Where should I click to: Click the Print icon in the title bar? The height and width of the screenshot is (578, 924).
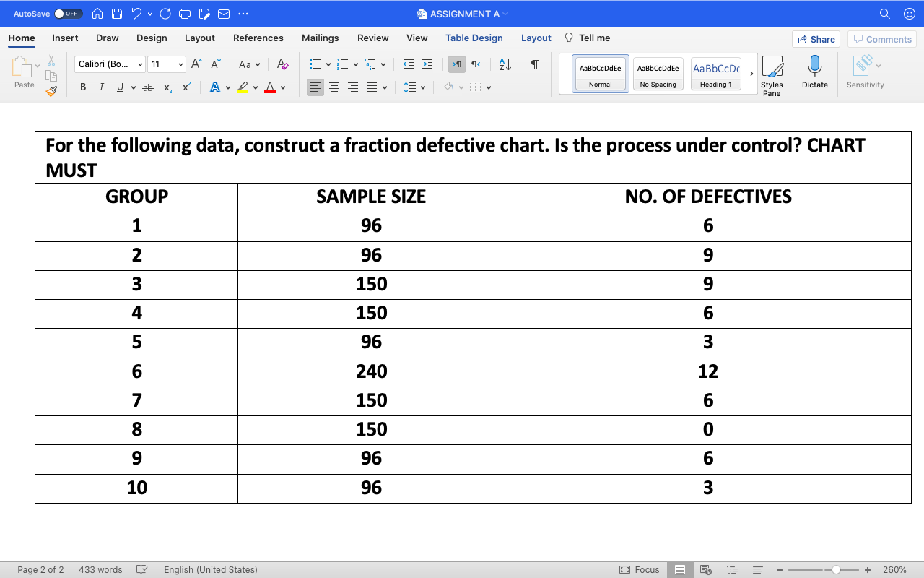[184, 13]
